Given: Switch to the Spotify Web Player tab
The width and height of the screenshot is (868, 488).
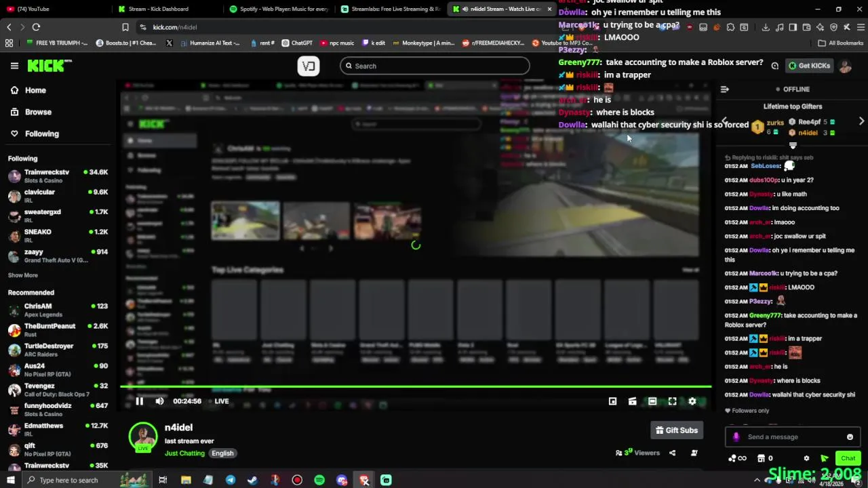Looking at the screenshot, I should pyautogui.click(x=278, y=9).
